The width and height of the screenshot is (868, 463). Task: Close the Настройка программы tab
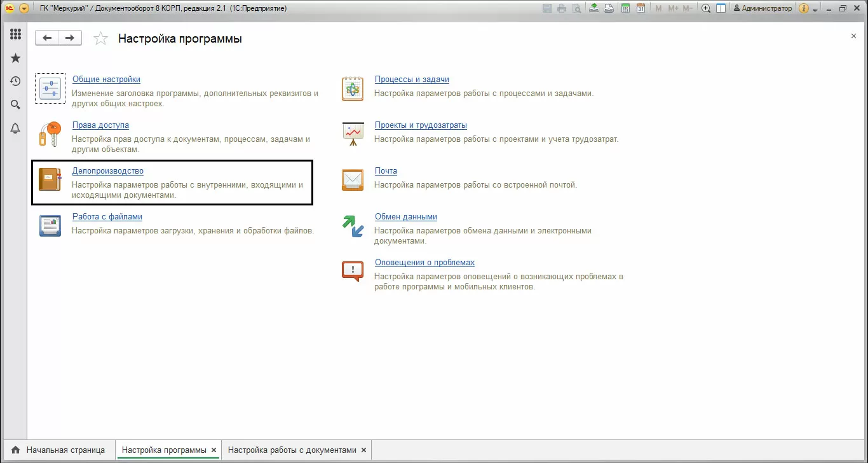click(x=214, y=450)
